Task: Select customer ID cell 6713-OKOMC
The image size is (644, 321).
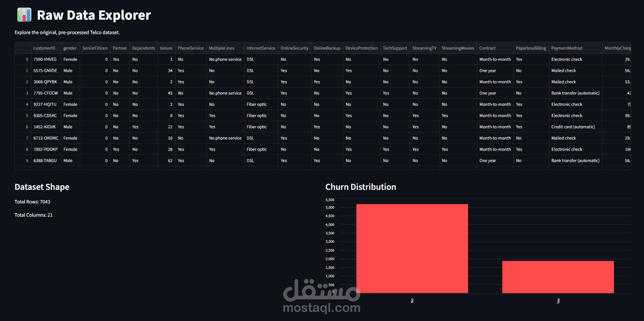Action: pyautogui.click(x=46, y=138)
